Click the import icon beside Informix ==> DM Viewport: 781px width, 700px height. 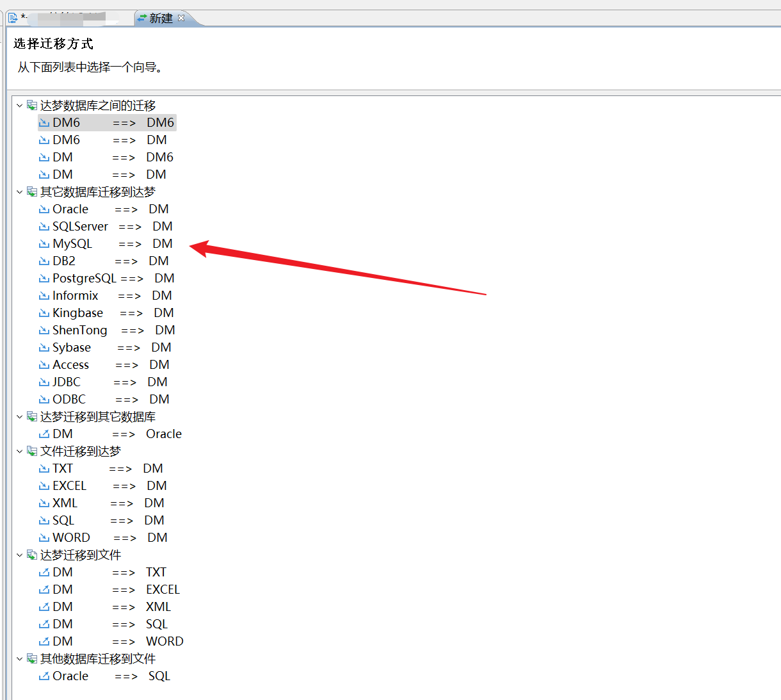point(44,295)
